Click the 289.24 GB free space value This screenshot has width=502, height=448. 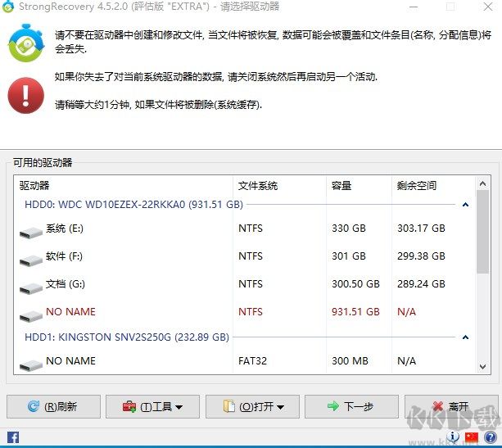[x=421, y=284]
